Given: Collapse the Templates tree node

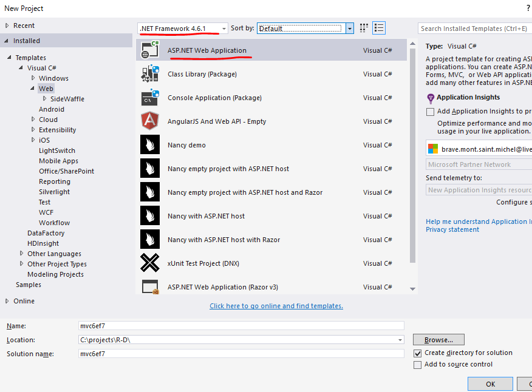Looking at the screenshot, I should coord(9,57).
